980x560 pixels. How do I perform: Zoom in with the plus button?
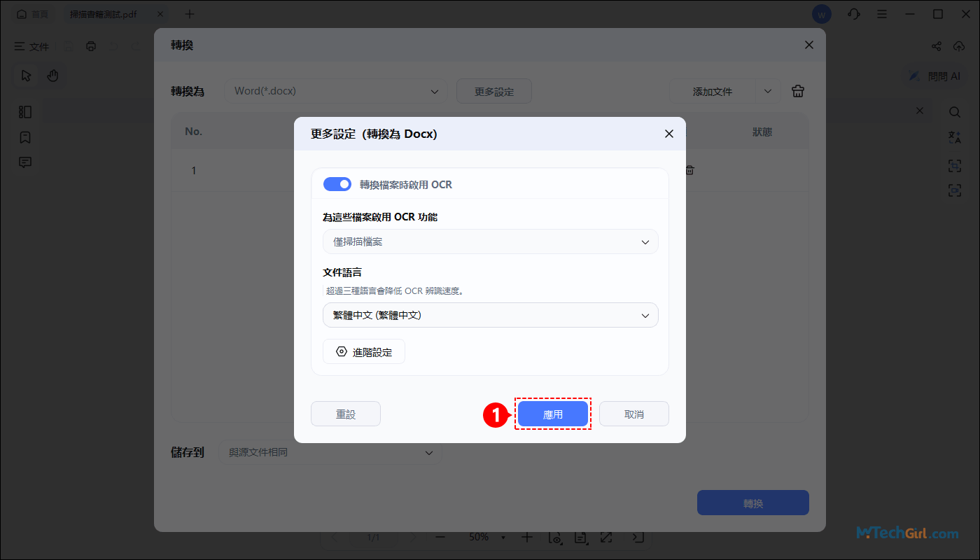pyautogui.click(x=528, y=537)
